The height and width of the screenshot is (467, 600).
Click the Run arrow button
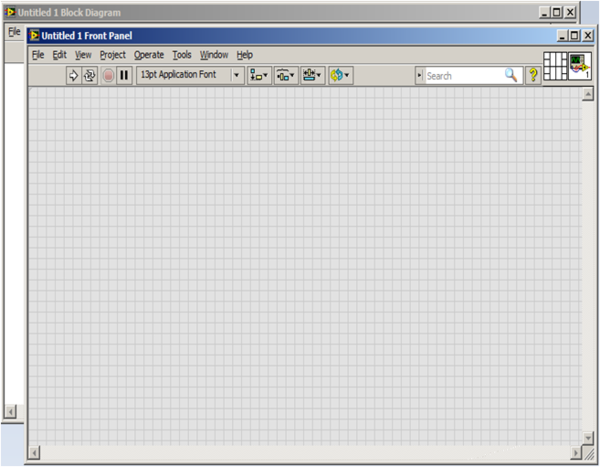[x=73, y=75]
